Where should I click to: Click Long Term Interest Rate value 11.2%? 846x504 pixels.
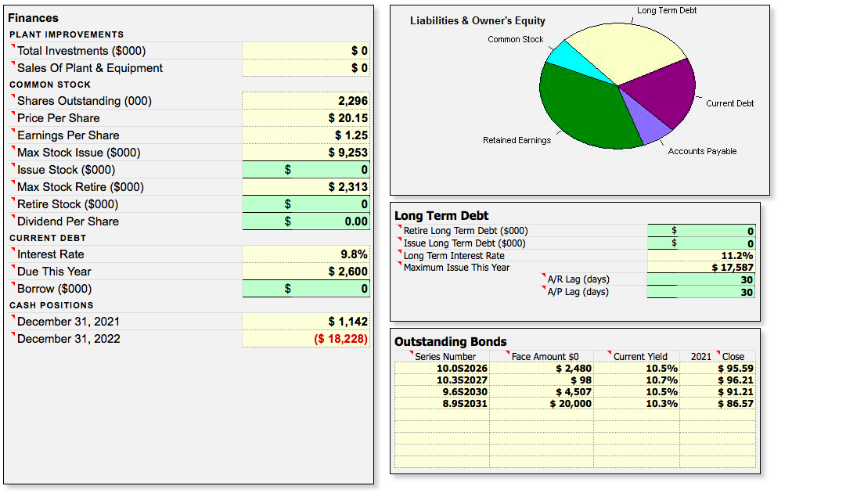coord(701,256)
